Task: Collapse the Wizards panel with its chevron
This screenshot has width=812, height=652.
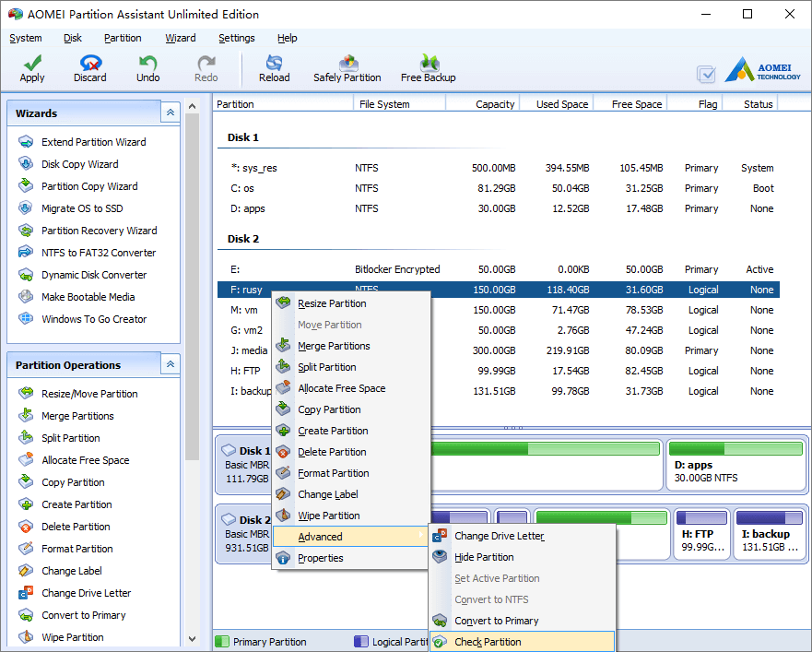Action: [170, 112]
